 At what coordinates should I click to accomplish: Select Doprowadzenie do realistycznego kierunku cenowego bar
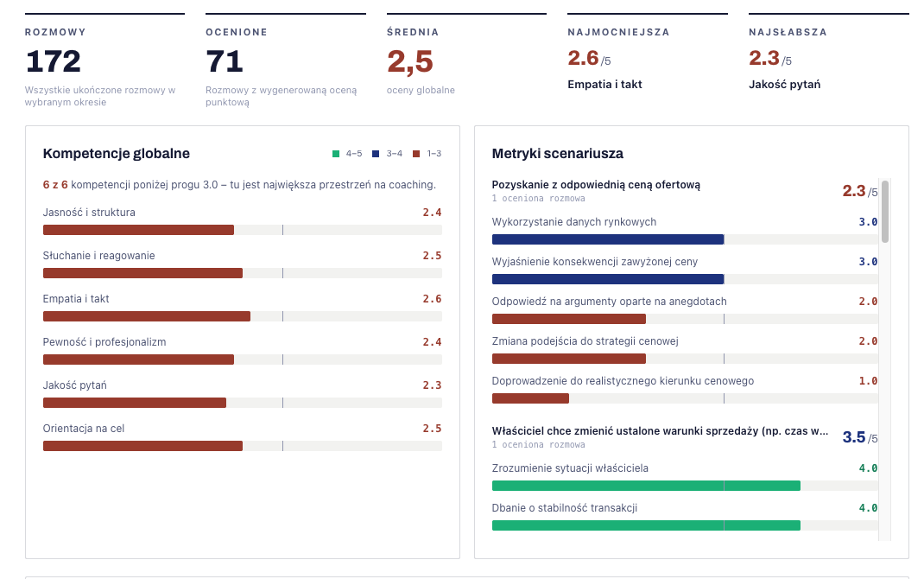(685, 398)
